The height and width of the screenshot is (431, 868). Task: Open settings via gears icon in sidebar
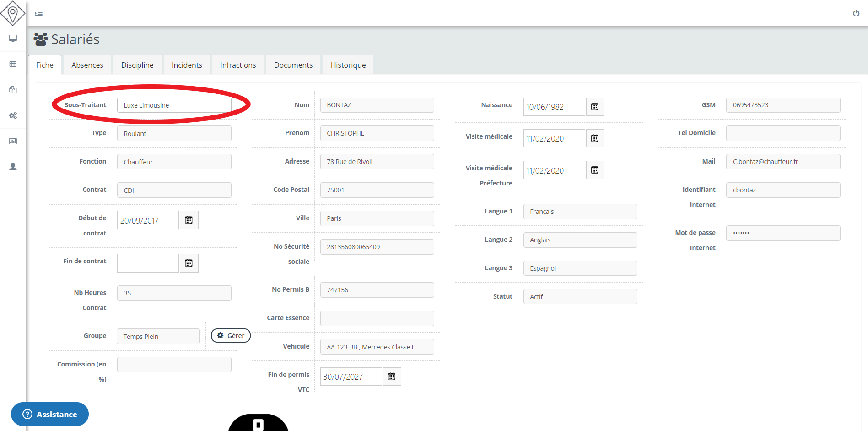pyautogui.click(x=13, y=115)
